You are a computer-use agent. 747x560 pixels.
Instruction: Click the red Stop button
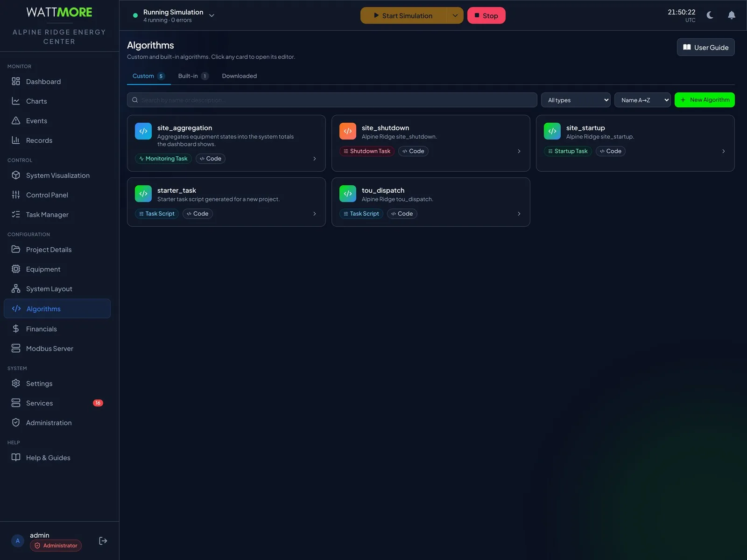486,15
